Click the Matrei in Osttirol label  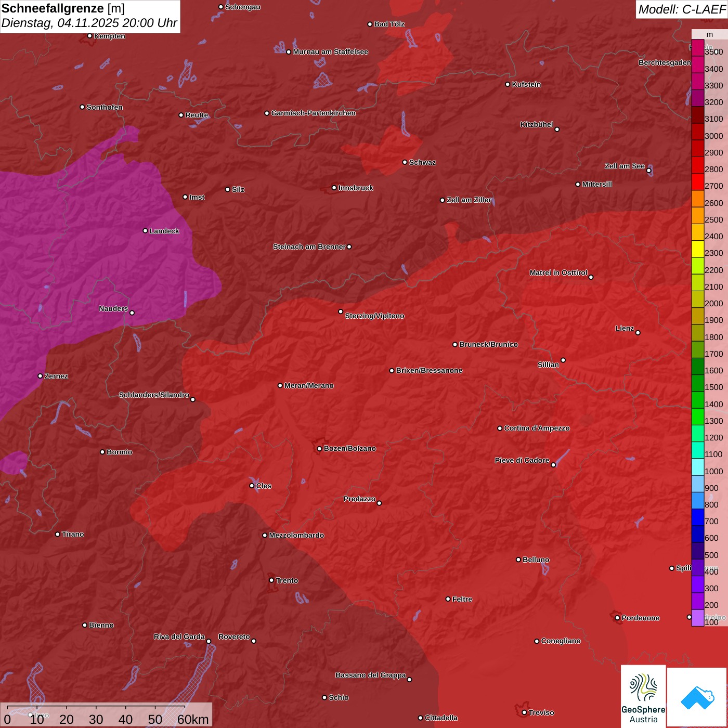point(558,272)
